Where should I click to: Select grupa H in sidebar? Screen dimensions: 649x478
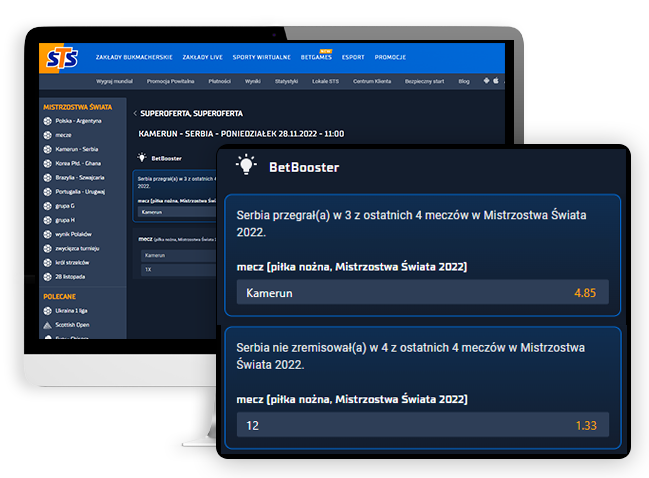pyautogui.click(x=65, y=220)
